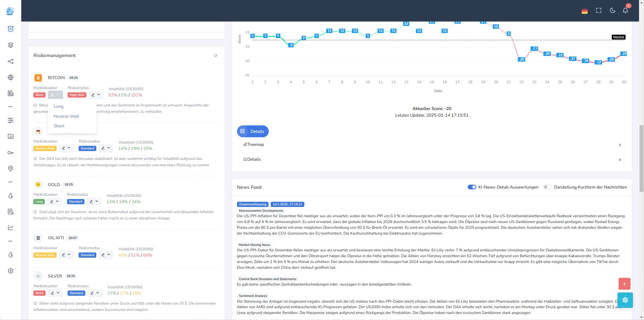The image size is (644, 320).
Task: Click the German flag language icon
Action: coord(584,11)
